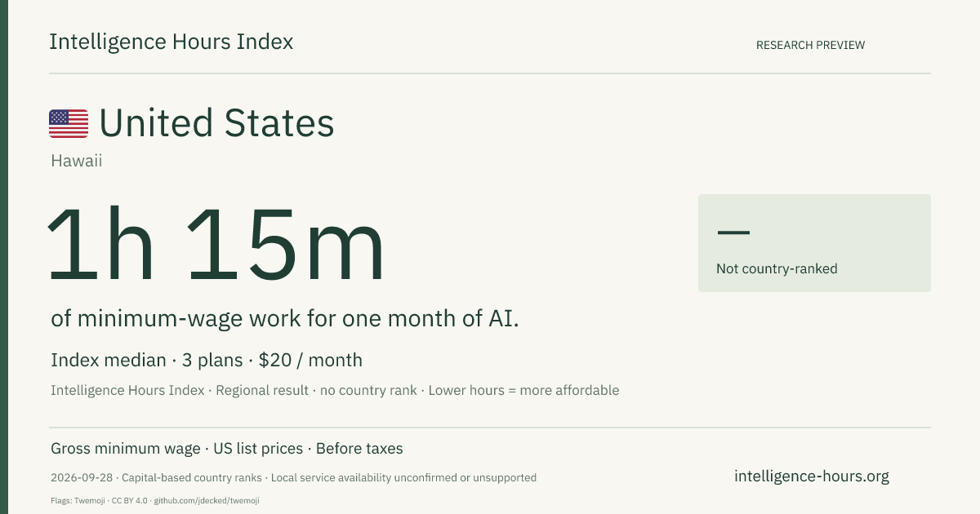980x514 pixels.
Task: Select the Before taxes text
Action: pyautogui.click(x=359, y=449)
